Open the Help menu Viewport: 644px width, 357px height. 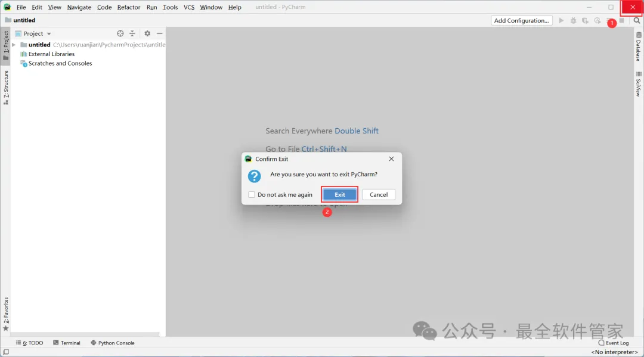point(234,7)
